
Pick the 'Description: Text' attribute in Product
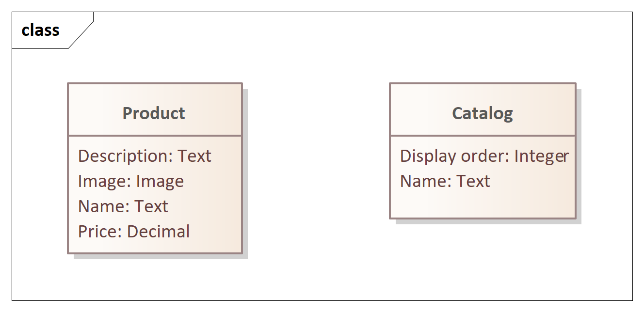(x=145, y=156)
